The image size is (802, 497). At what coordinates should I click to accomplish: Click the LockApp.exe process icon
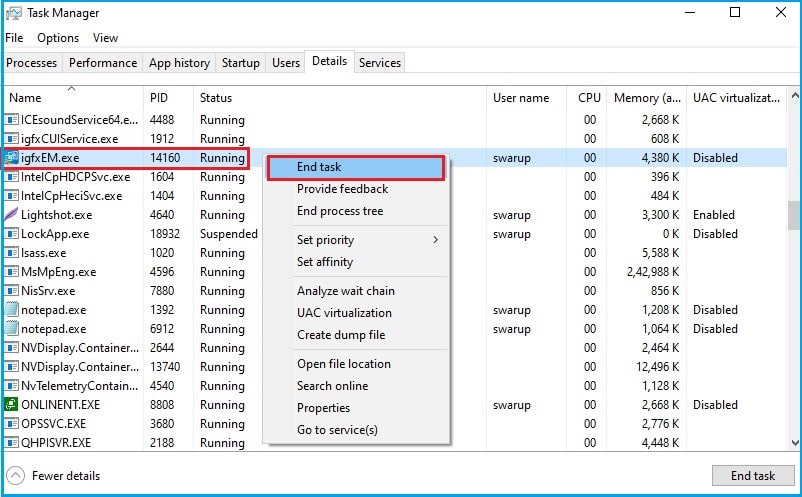[11, 234]
